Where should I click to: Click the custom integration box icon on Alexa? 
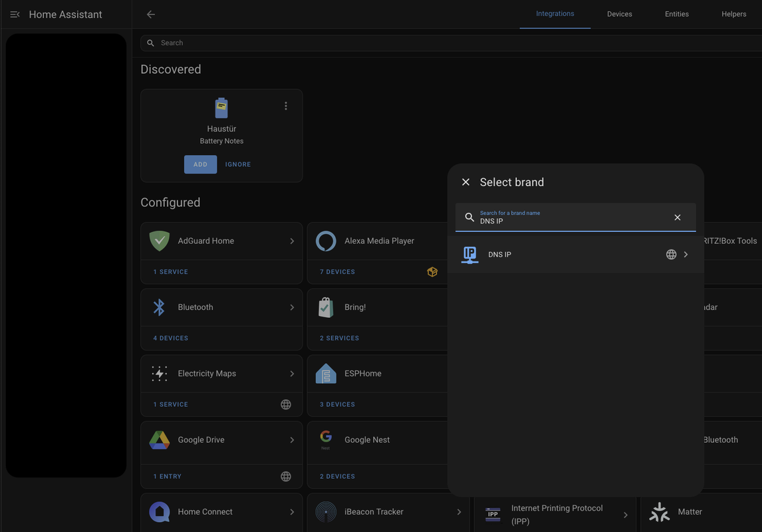(x=432, y=271)
